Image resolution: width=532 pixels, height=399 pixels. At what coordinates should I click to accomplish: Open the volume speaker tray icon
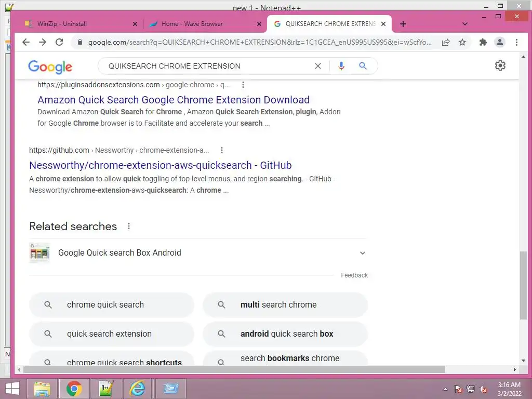click(x=483, y=390)
